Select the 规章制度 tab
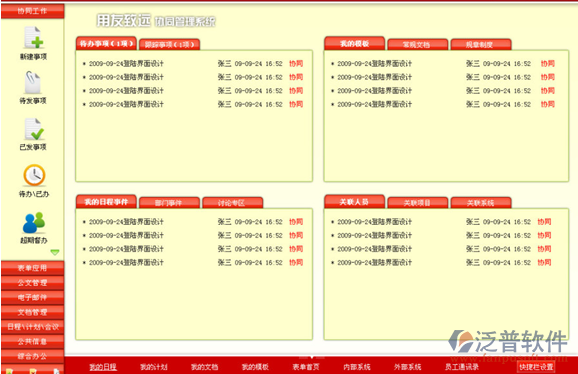Viewport: 578px width, 374px height. (x=480, y=45)
